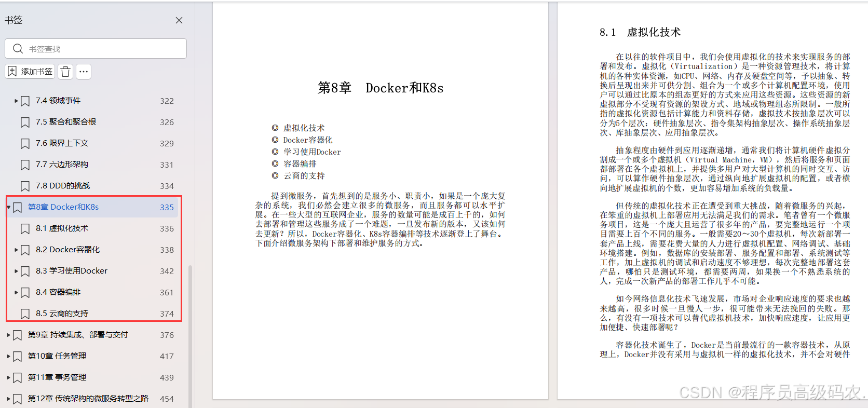Open bookmark 8.3 学习使用Docker
Screen dimensions: 868x408
(x=72, y=271)
